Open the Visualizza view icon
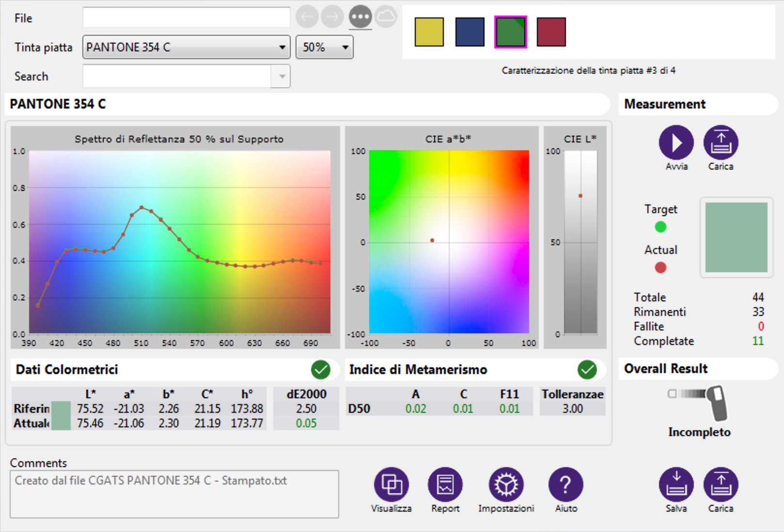The height and width of the screenshot is (532, 784). click(391, 484)
